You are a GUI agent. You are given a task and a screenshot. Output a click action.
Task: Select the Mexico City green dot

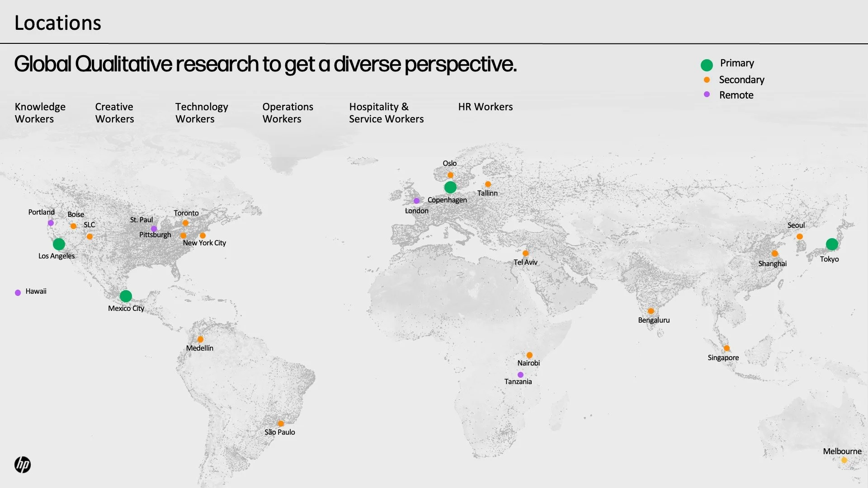pos(126,296)
